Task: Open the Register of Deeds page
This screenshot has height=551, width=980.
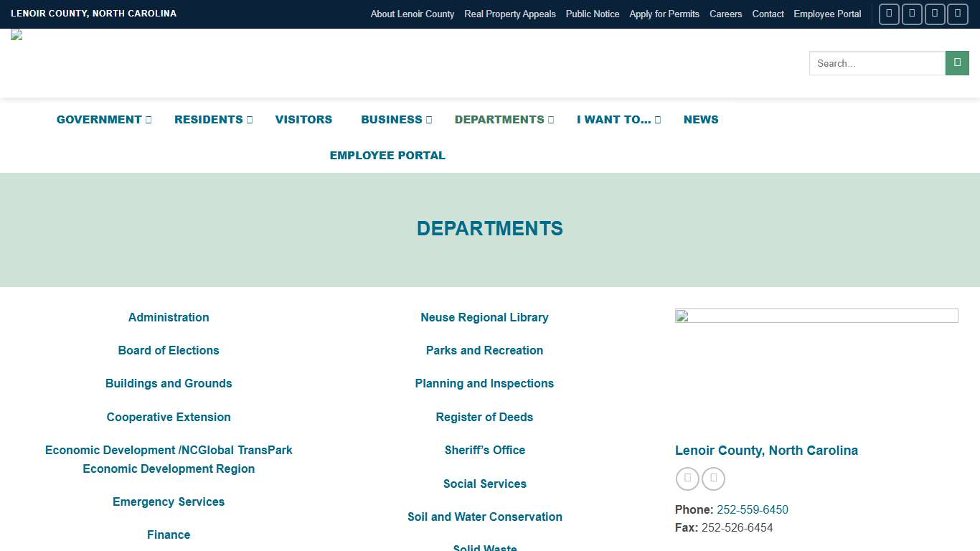Action: (x=484, y=417)
